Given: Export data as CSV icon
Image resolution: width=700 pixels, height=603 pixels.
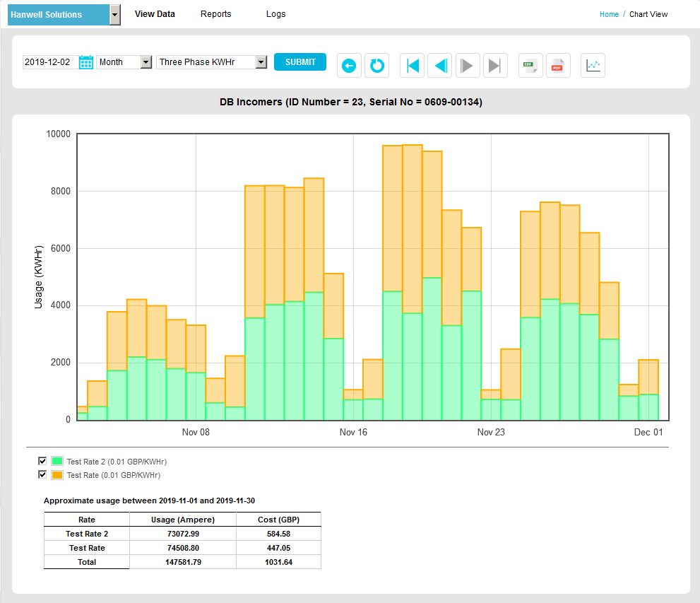Looking at the screenshot, I should (530, 66).
